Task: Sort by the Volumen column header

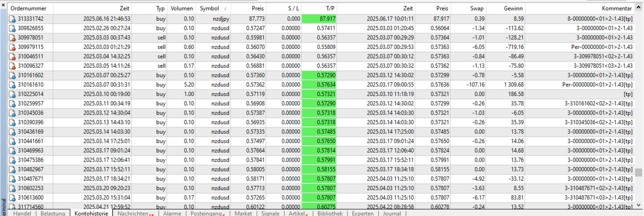Action: click(182, 8)
